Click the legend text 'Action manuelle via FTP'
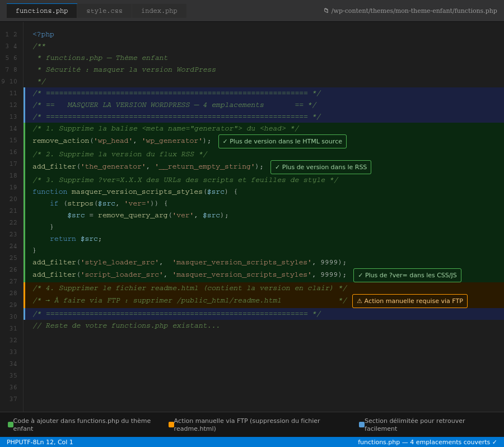The image size is (504, 447). click(247, 425)
